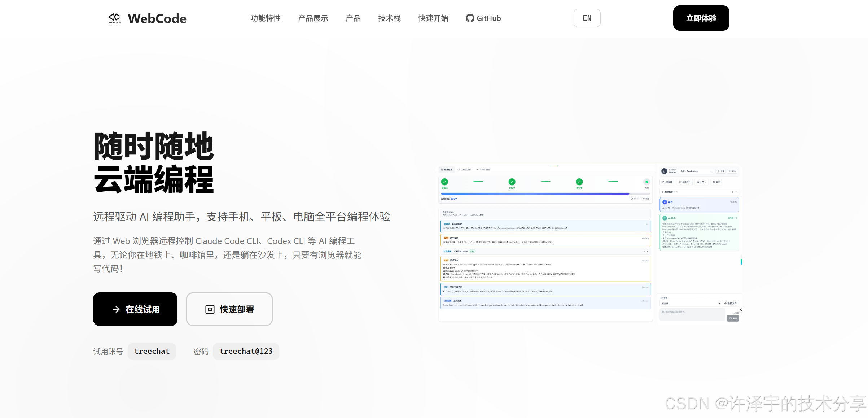Open the Claude Code model dropdown in preview
Screen dimensions: 868x418
pos(696,171)
